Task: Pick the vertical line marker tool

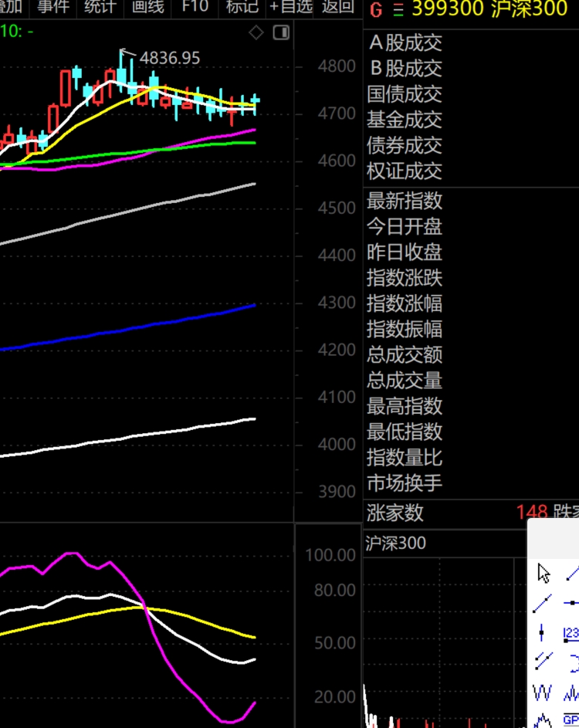Action: pos(542,633)
